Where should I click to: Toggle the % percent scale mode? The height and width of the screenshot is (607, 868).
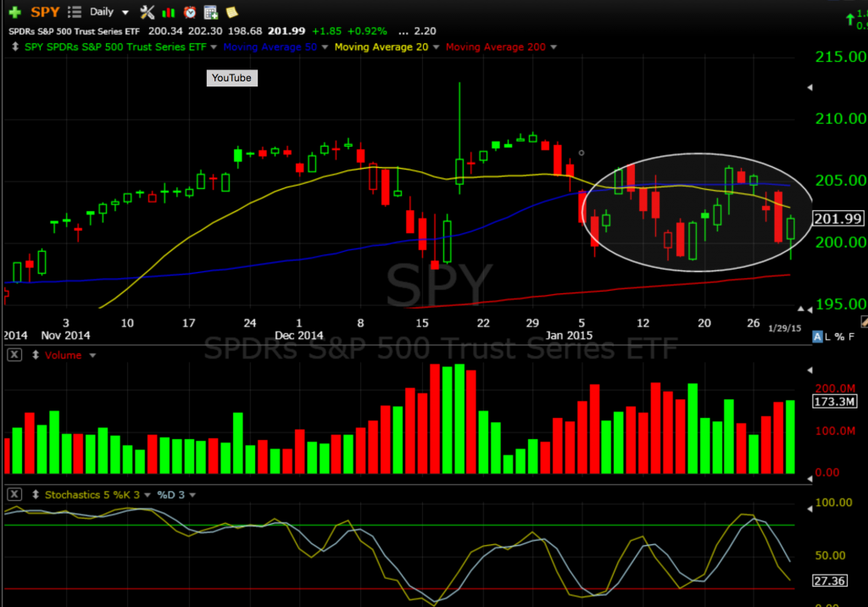click(839, 337)
